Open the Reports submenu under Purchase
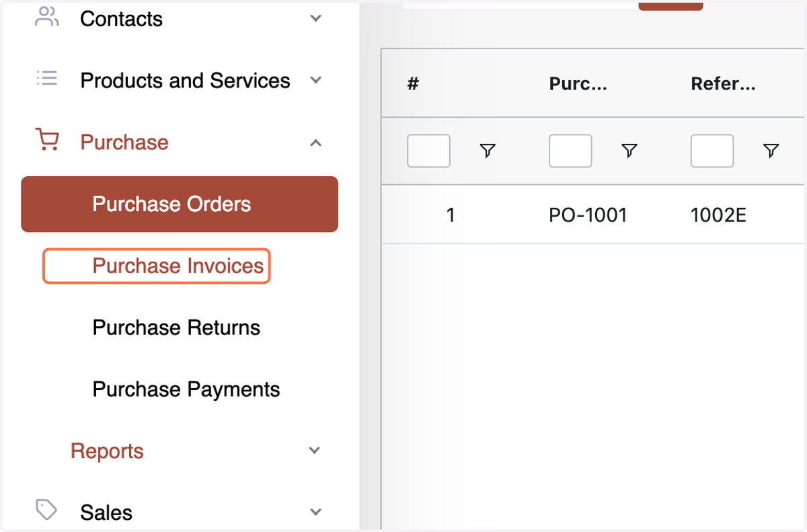This screenshot has width=807, height=532. pos(107,451)
